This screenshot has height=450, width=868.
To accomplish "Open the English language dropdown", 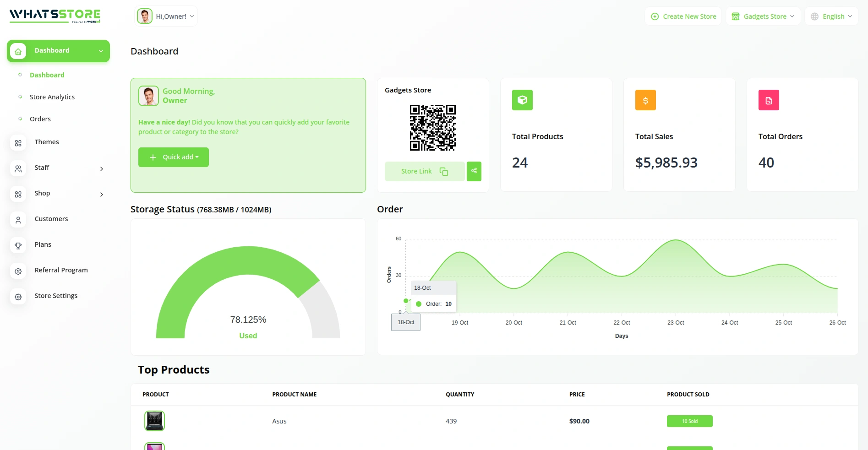I will coord(831,16).
